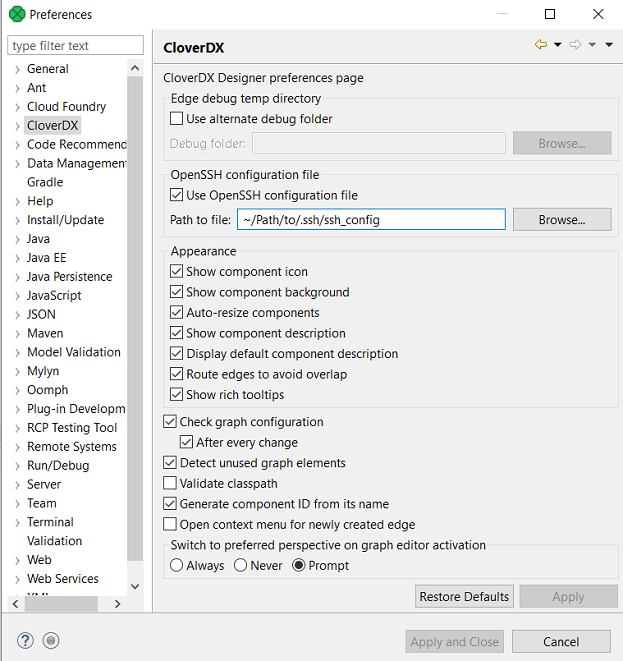Click Restore Defaults button
The image size is (623, 661).
pos(464,596)
